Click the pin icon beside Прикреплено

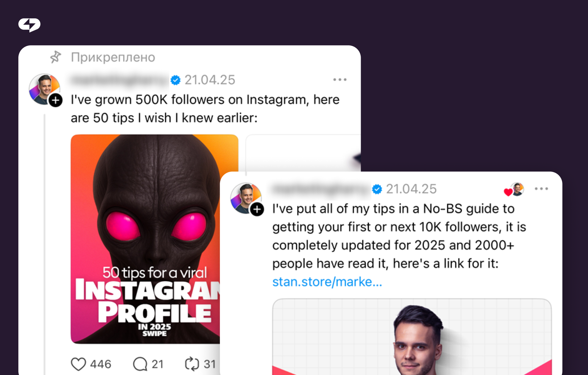pos(55,57)
